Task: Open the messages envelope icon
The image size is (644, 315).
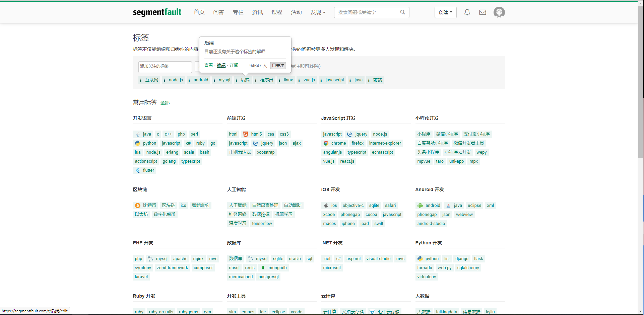Action: 482,12
